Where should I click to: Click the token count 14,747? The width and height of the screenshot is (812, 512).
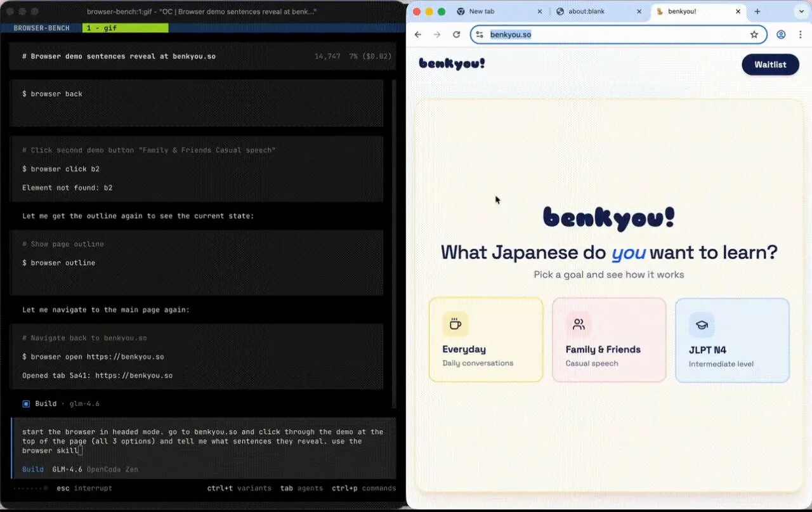[x=327, y=56]
